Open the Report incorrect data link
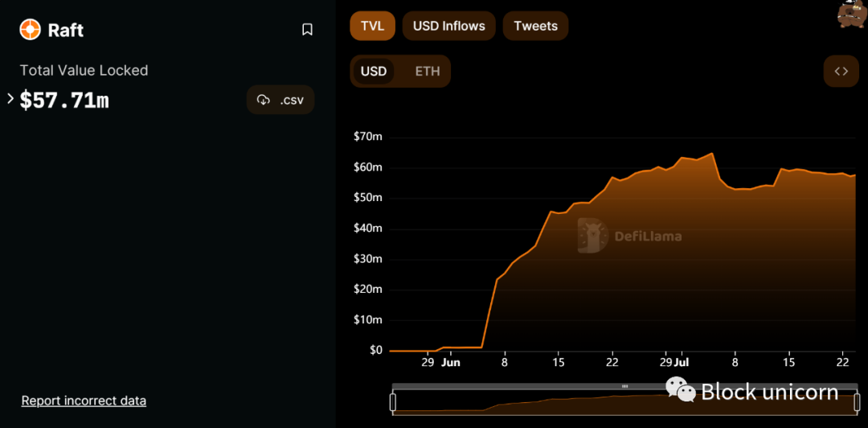The width and height of the screenshot is (868, 428). [84, 401]
